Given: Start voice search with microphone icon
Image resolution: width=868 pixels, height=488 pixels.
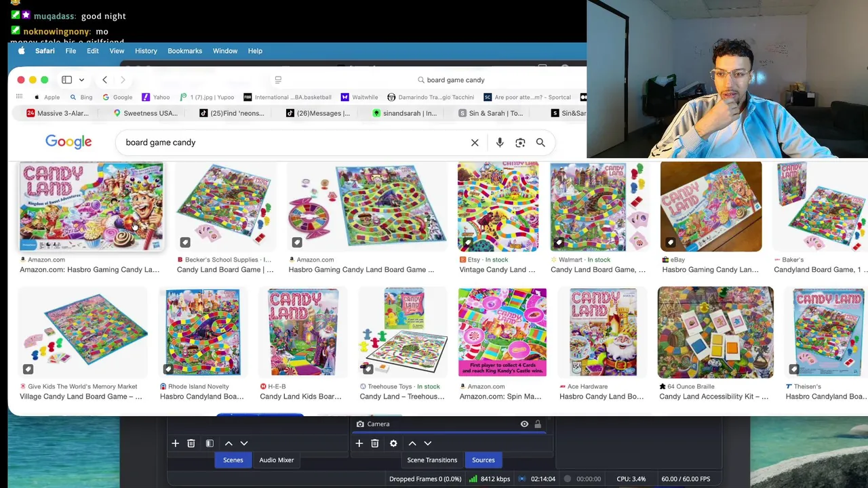Looking at the screenshot, I should (x=500, y=142).
